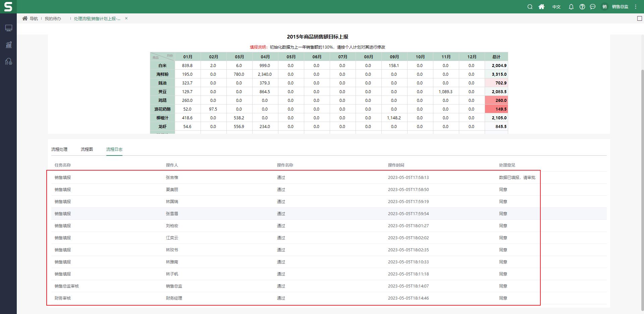Click the user avatar badge 销

pyautogui.click(x=604, y=7)
